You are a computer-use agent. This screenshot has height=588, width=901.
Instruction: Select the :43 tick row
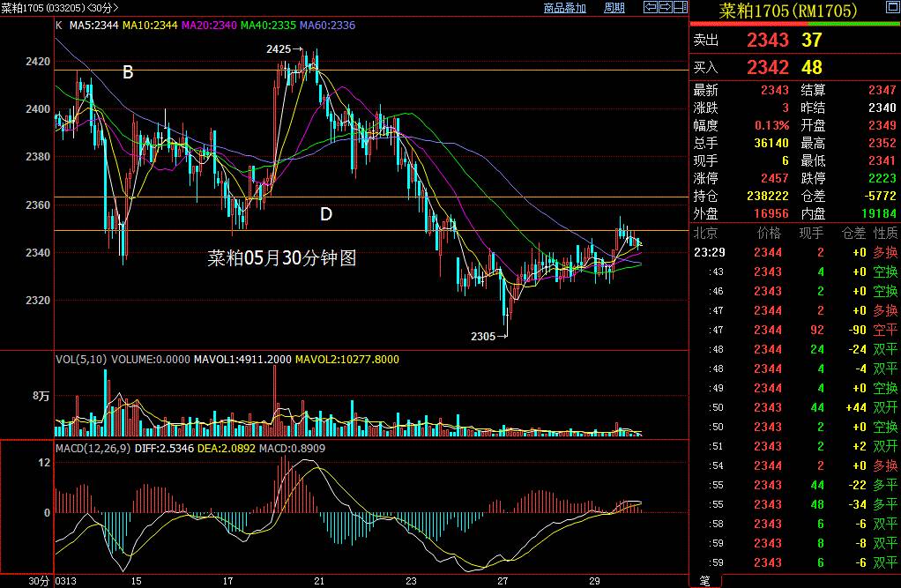coord(795,272)
